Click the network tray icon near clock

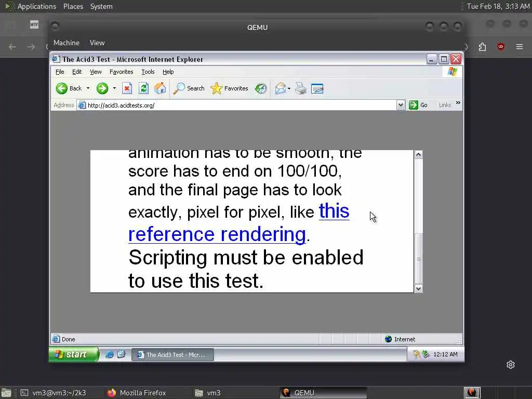tap(425, 354)
